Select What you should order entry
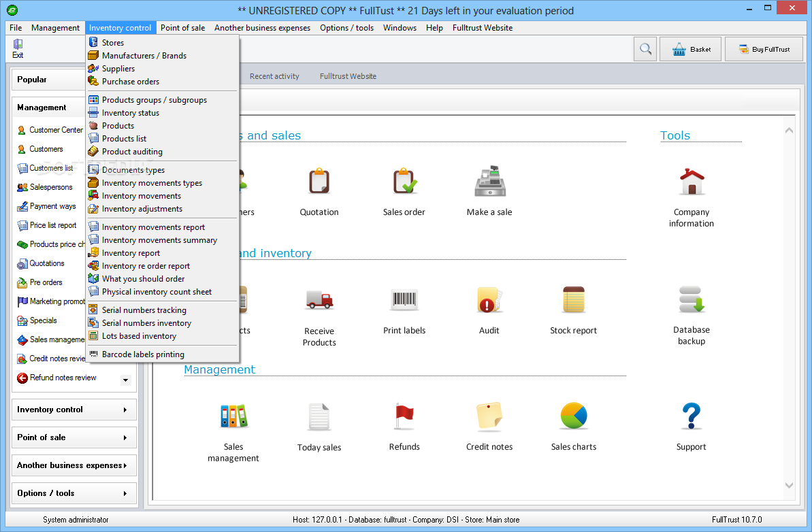 click(x=162, y=279)
